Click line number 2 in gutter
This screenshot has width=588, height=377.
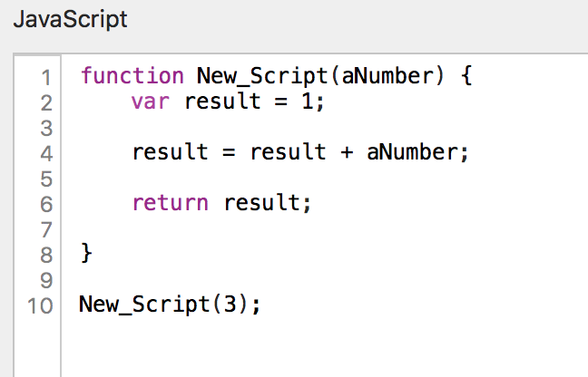tap(45, 101)
